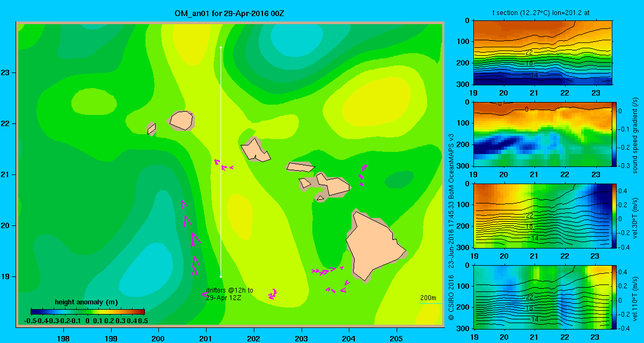Click small Niihau island west of Kauai

point(151,129)
